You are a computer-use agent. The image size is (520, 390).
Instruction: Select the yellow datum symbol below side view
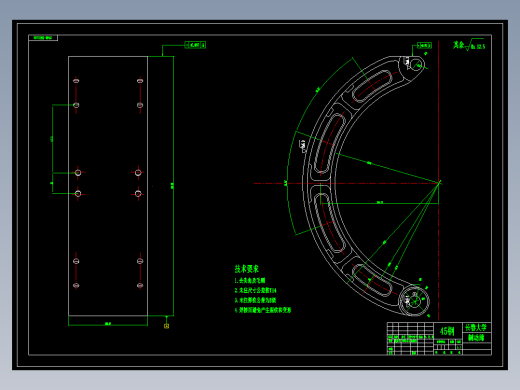166,326
